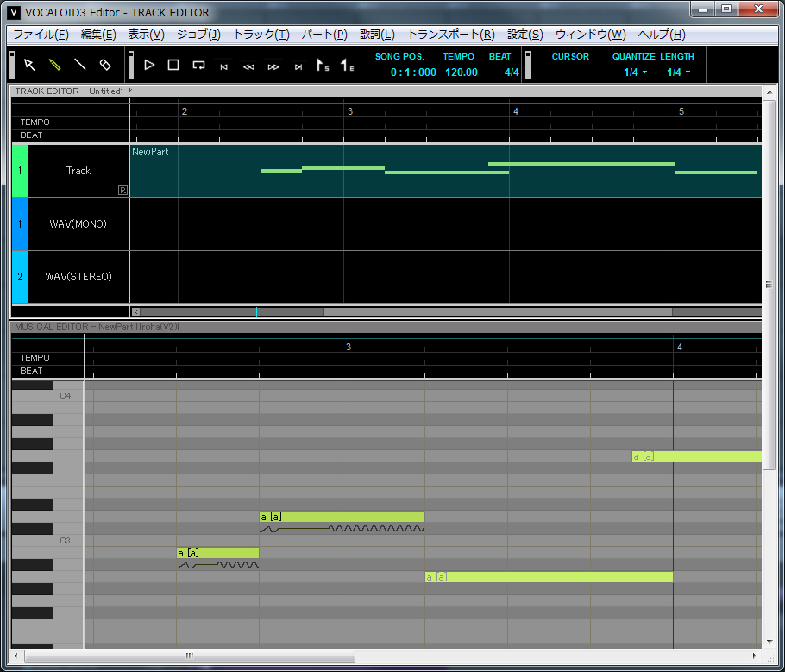
Task: Open the LENGTH 1/4 dropdown
Action: click(678, 72)
